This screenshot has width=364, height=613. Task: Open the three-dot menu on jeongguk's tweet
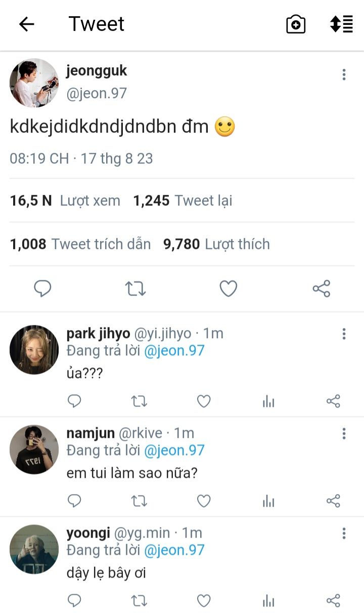344,75
